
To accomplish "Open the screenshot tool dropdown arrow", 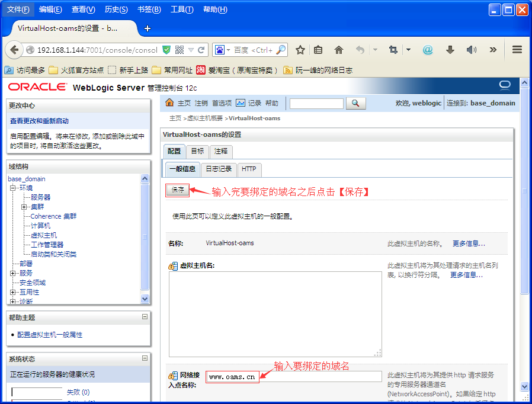I will point(409,50).
